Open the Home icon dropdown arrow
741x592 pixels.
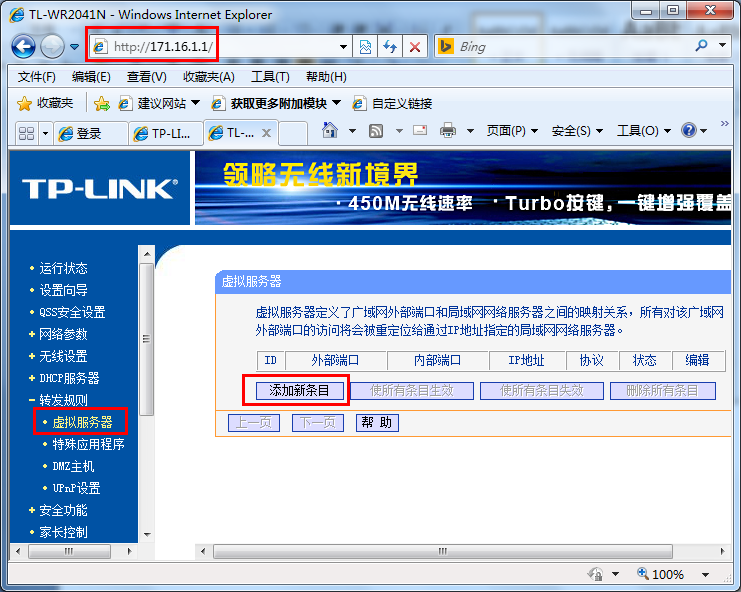[352, 131]
